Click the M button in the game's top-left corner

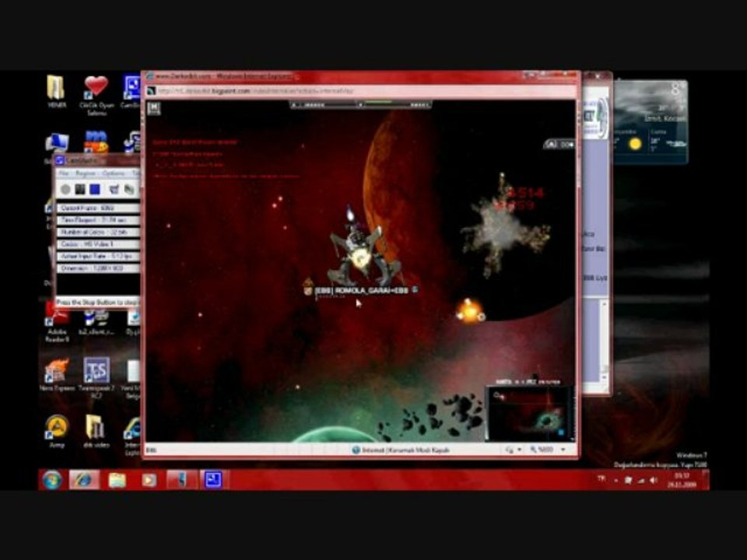point(154,108)
